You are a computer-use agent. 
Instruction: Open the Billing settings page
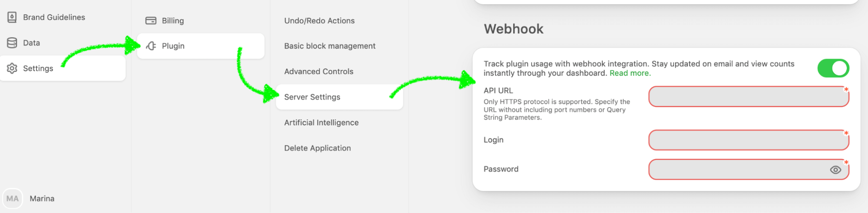click(x=173, y=21)
